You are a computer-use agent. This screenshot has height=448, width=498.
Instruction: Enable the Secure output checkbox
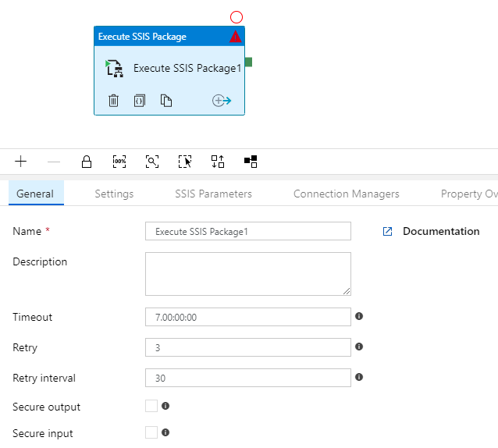point(151,406)
